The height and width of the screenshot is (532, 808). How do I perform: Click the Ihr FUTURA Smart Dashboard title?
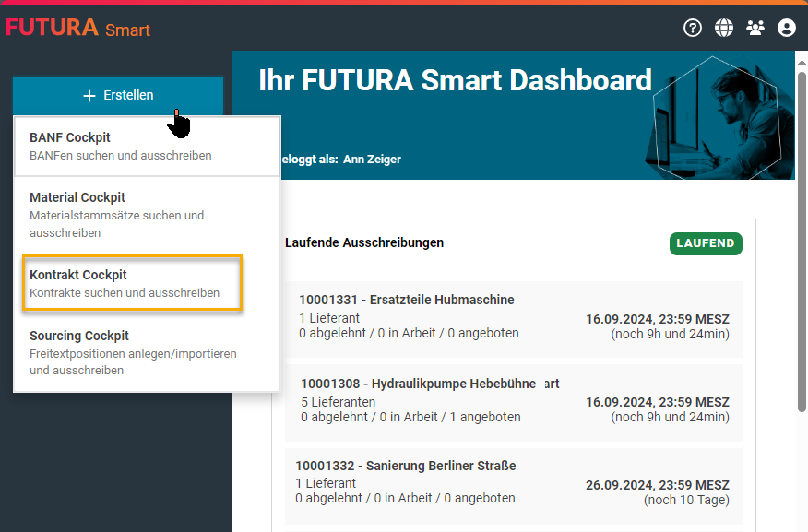[455, 80]
